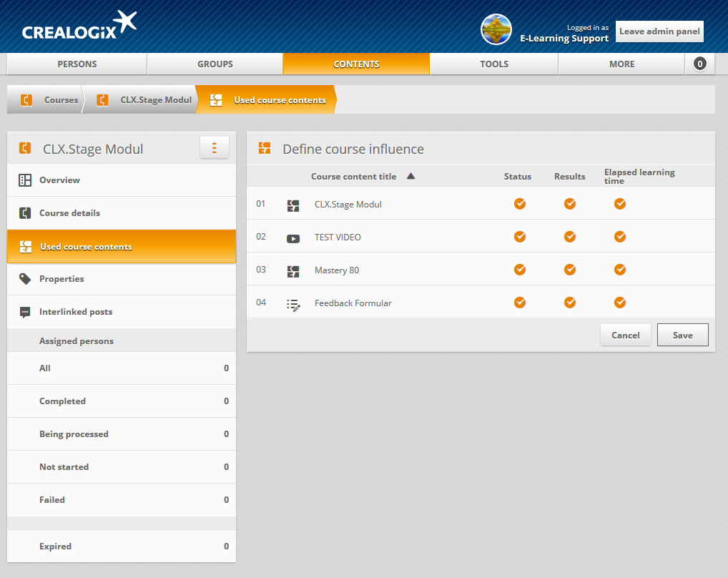This screenshot has height=578, width=728.
Task: Click the Interlinked posts speech bubble icon
Action: click(x=25, y=312)
